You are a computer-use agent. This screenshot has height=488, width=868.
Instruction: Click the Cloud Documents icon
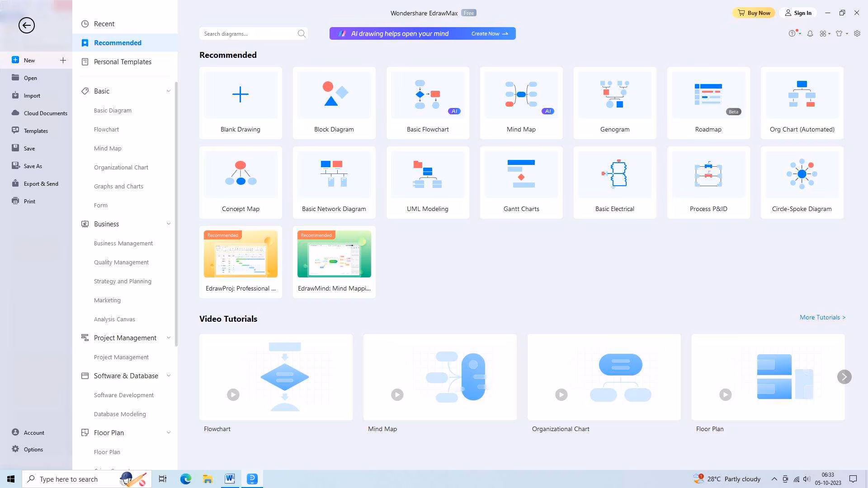(15, 113)
